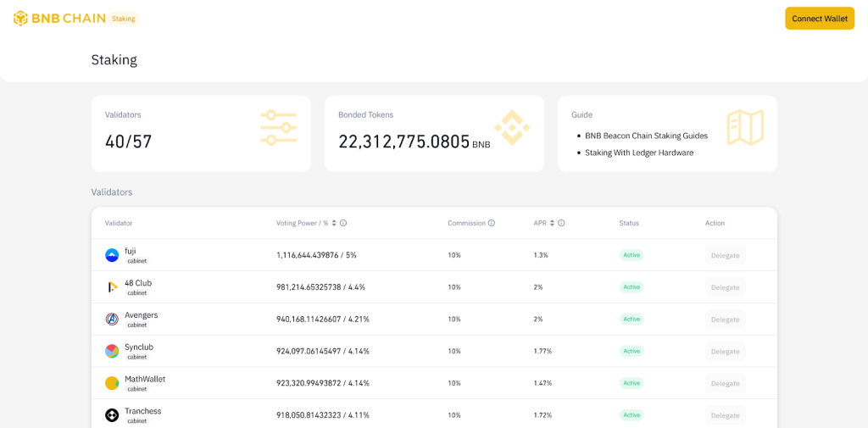Click the Avengers validator logo
868x428 pixels.
coord(112,320)
